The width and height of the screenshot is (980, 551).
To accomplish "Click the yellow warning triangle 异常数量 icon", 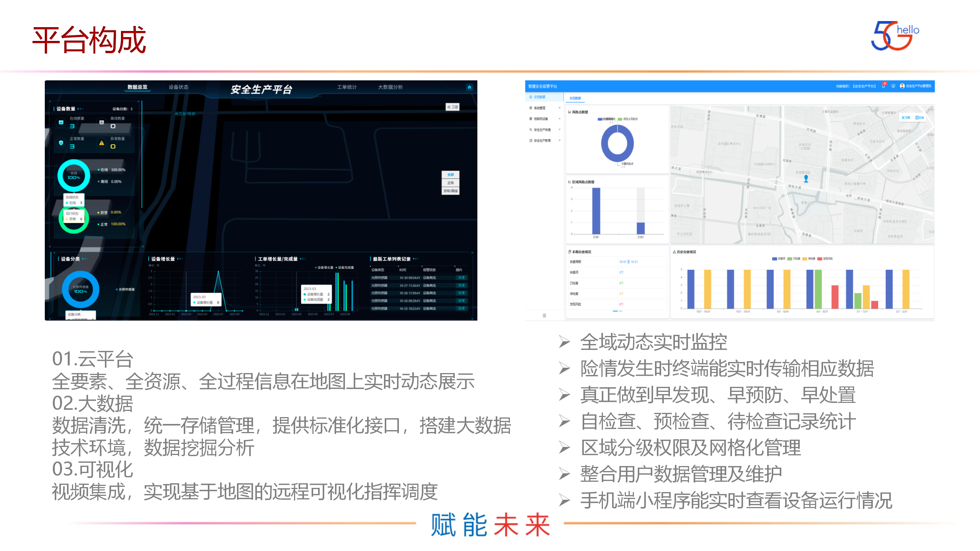I will pos(101,143).
